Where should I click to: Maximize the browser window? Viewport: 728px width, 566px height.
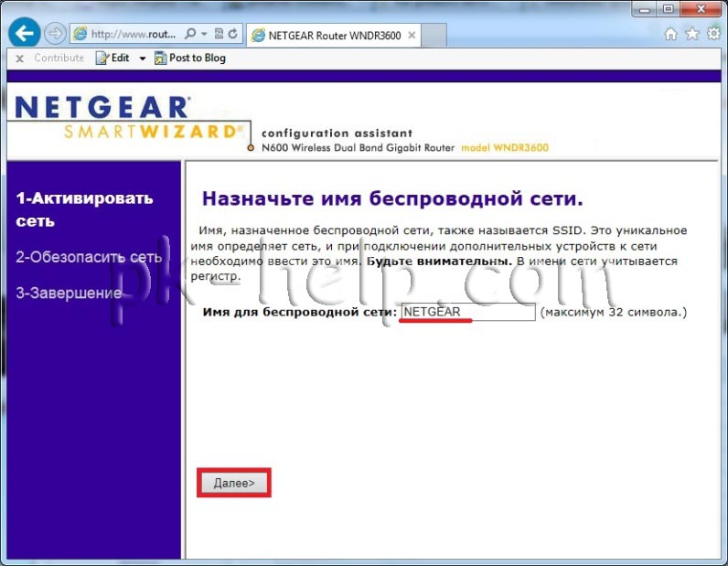tap(669, 9)
